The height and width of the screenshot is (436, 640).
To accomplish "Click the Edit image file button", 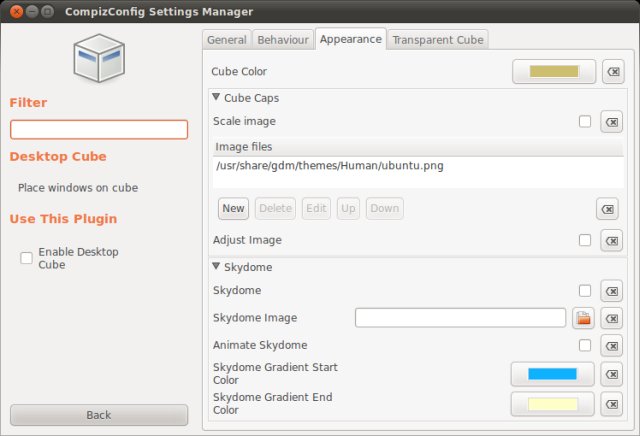I will coord(316,209).
